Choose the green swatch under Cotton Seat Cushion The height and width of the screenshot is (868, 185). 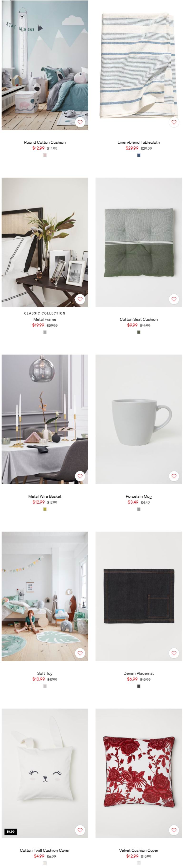click(139, 332)
